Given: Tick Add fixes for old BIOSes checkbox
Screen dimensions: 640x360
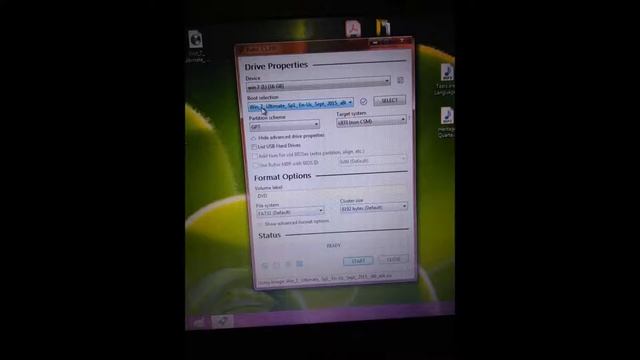Looking at the screenshot, I should point(255,156).
